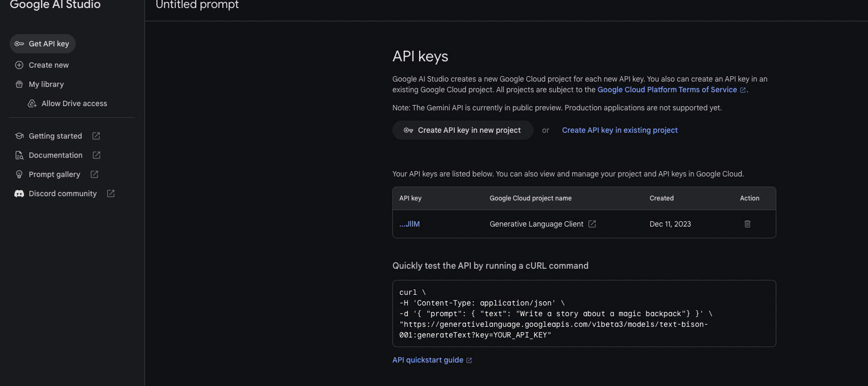Click Create API key in existing project link
868x386 pixels.
click(x=620, y=130)
